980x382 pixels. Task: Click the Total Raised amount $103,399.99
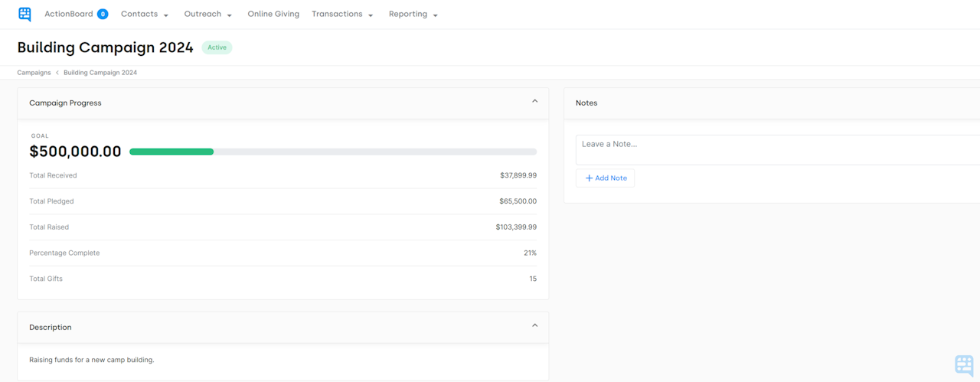(x=515, y=227)
